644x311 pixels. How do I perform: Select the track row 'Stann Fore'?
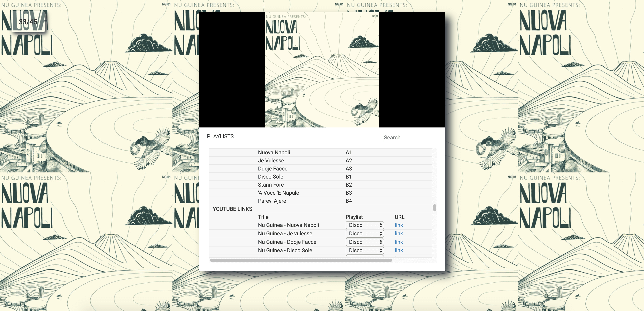(x=320, y=185)
